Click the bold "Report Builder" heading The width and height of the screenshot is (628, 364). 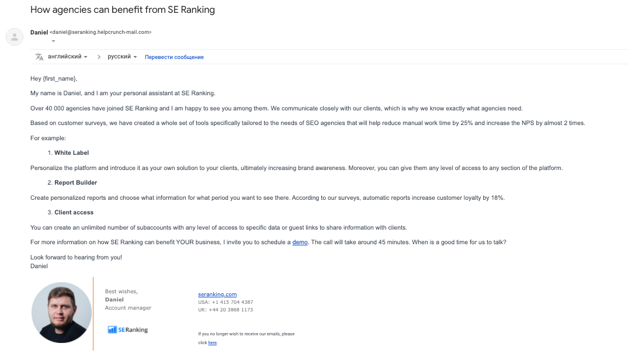[77, 182]
